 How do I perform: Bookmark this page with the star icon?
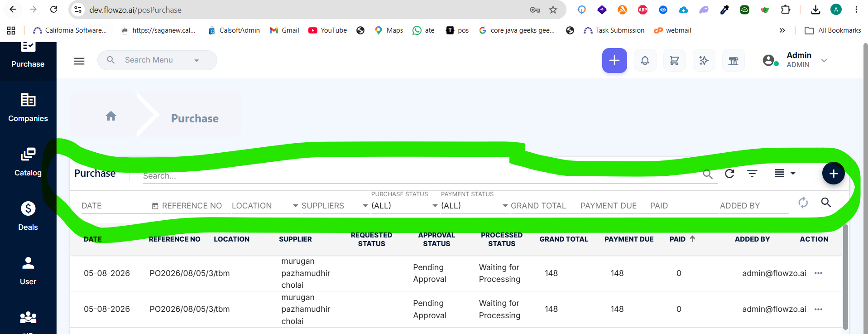point(553,10)
